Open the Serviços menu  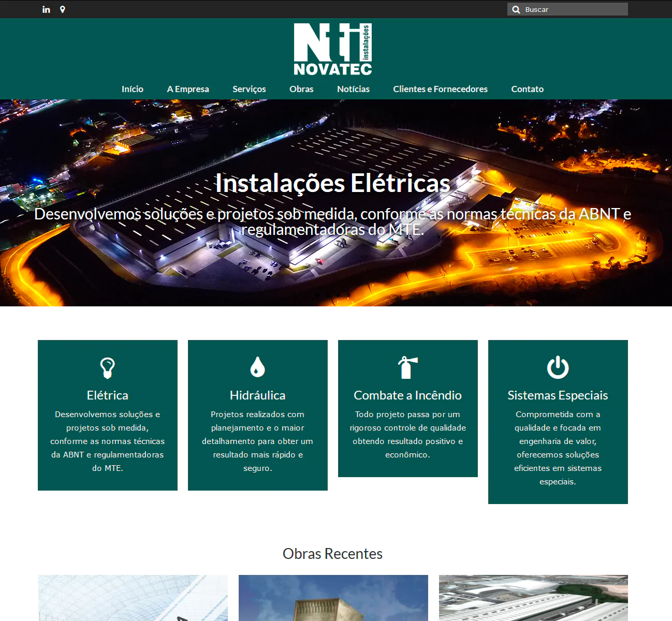[x=249, y=89]
